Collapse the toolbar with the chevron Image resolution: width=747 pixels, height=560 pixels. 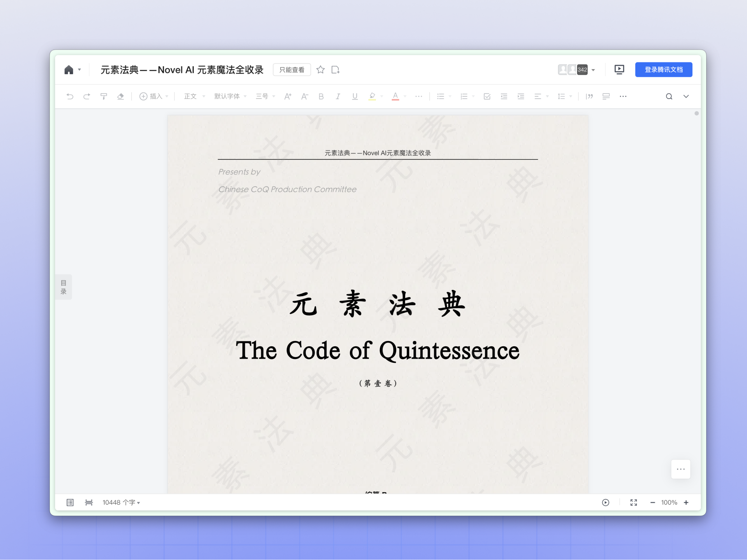(x=686, y=96)
